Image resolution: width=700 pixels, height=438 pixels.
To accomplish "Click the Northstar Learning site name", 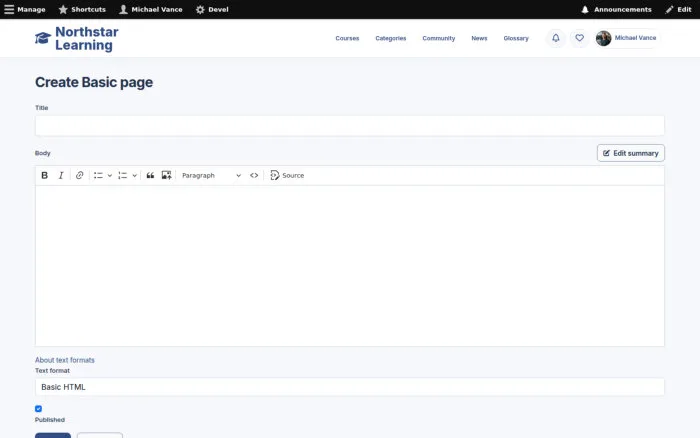I will click(x=87, y=38).
